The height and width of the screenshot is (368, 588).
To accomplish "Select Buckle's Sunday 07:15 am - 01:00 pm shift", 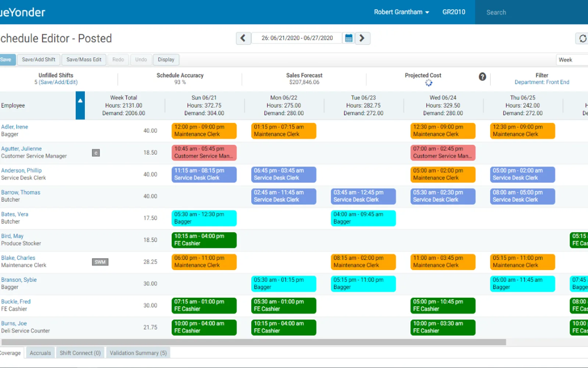I will (x=204, y=305).
